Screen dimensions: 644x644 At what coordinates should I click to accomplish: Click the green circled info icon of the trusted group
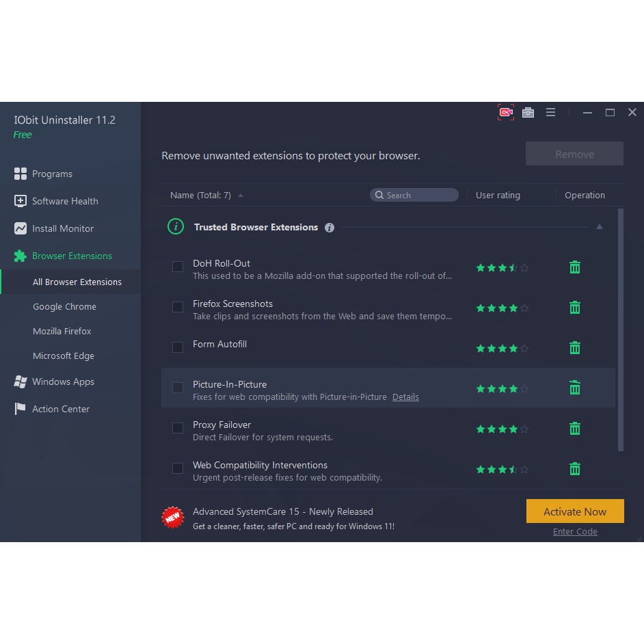[x=176, y=226]
